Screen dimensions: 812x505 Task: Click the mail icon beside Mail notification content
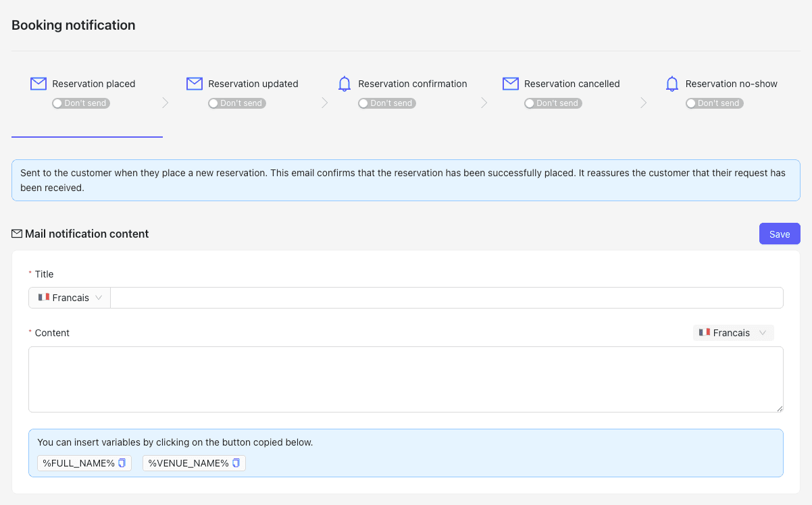point(17,234)
